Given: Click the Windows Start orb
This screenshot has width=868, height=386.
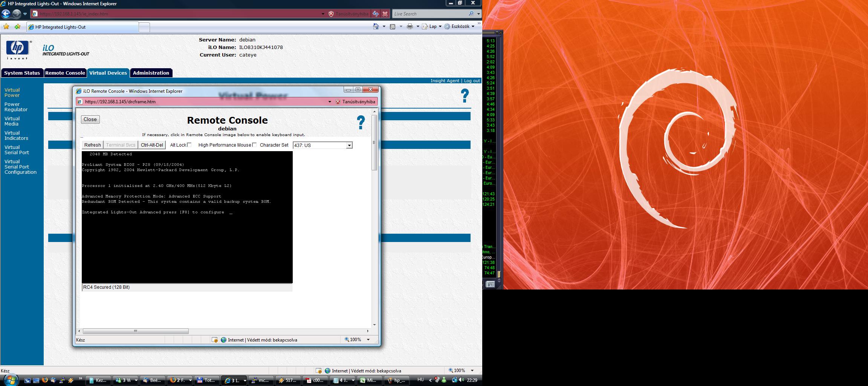Looking at the screenshot, I should point(10,380).
